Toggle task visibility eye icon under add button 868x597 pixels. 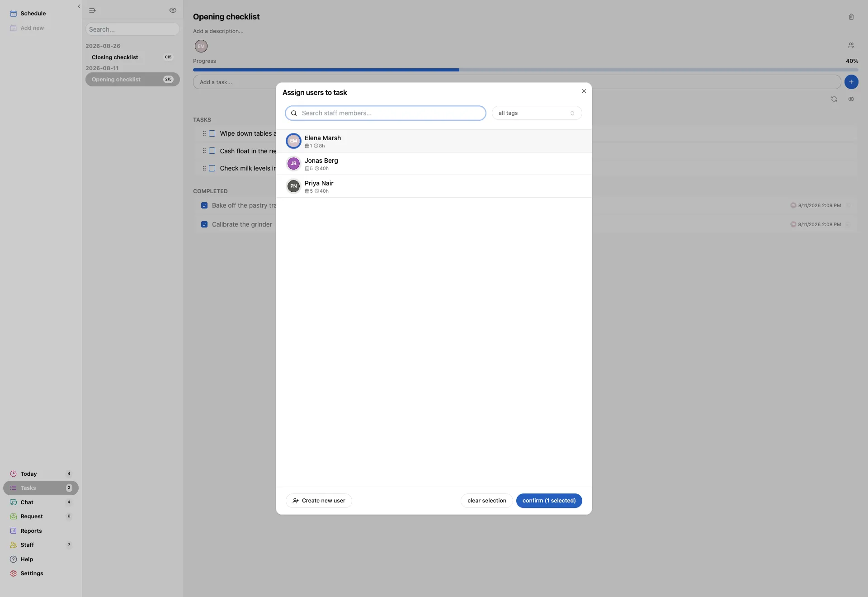coord(851,99)
